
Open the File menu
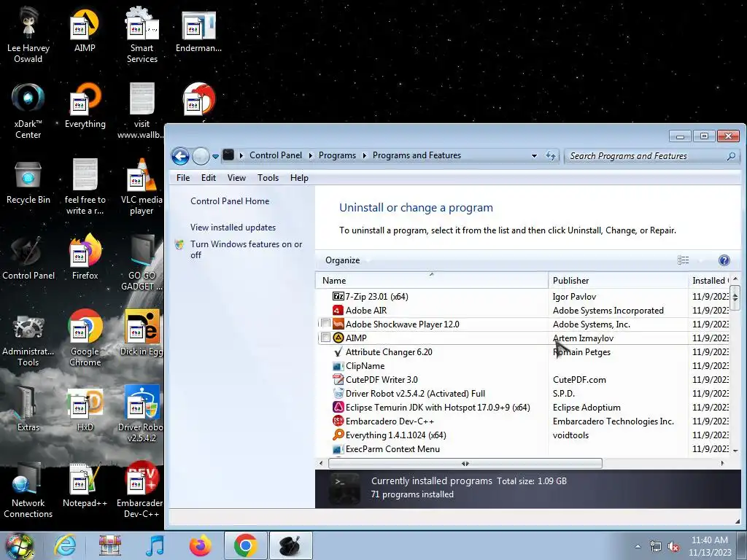click(x=183, y=178)
